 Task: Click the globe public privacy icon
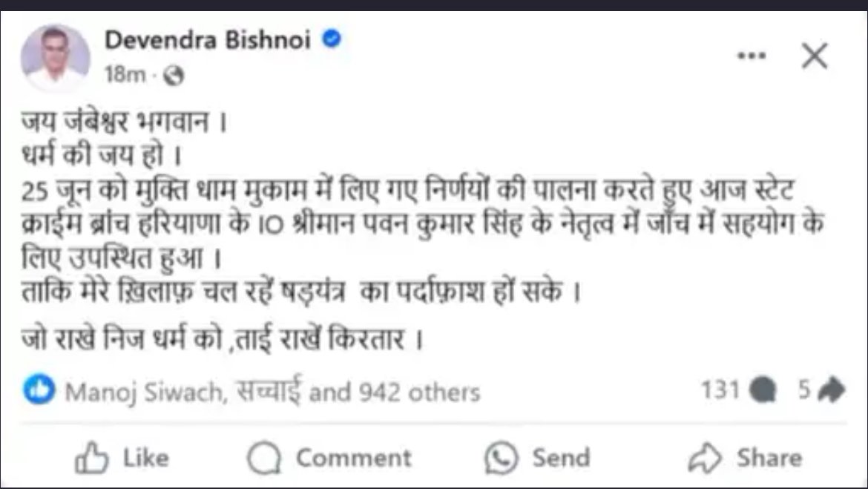tap(173, 75)
